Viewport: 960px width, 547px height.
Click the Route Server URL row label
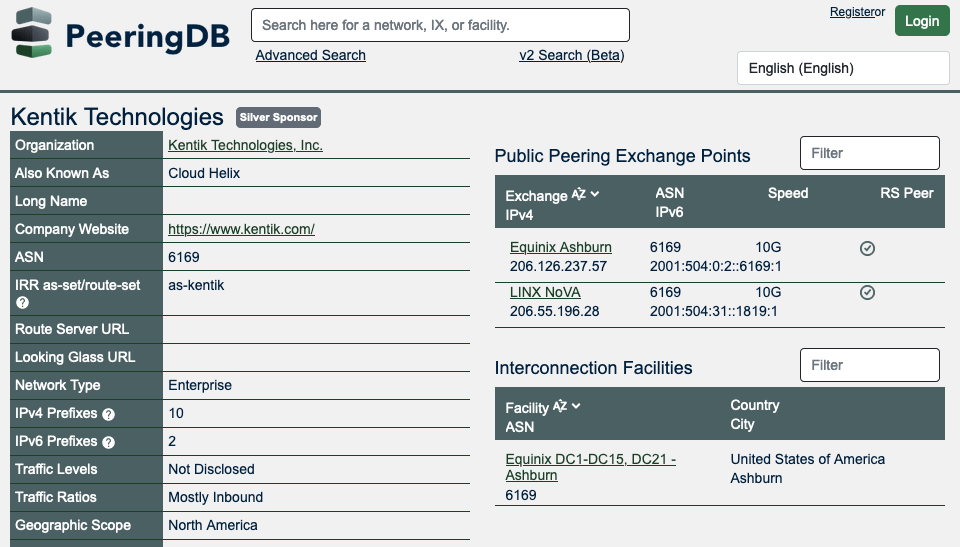(72, 329)
